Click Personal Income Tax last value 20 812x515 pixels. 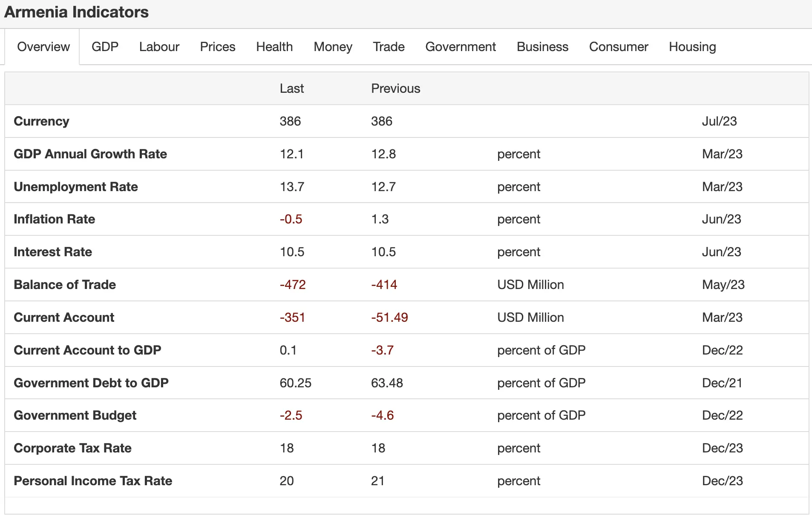click(x=287, y=481)
